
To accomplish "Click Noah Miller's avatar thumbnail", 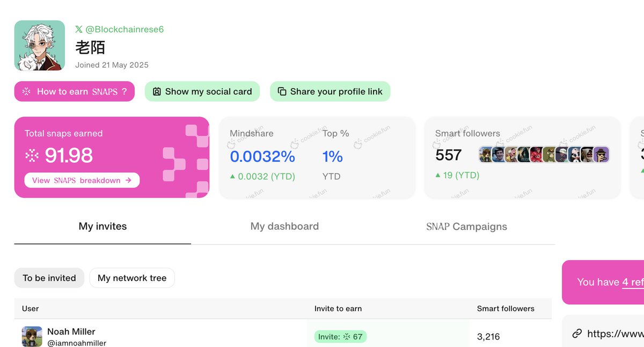I will [x=32, y=336].
